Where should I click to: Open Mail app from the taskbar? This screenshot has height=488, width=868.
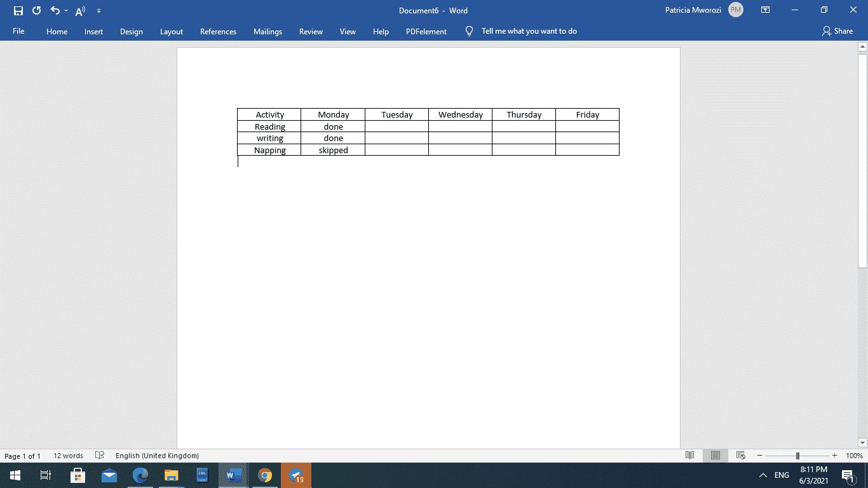tap(109, 475)
